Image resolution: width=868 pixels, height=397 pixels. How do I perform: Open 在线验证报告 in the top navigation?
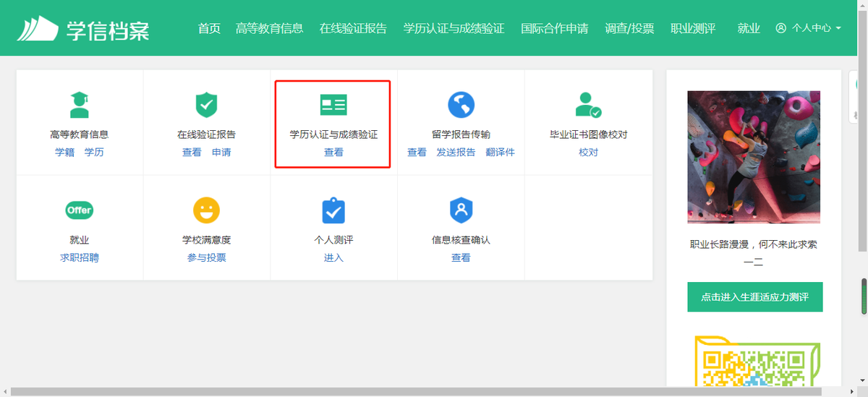click(x=353, y=28)
